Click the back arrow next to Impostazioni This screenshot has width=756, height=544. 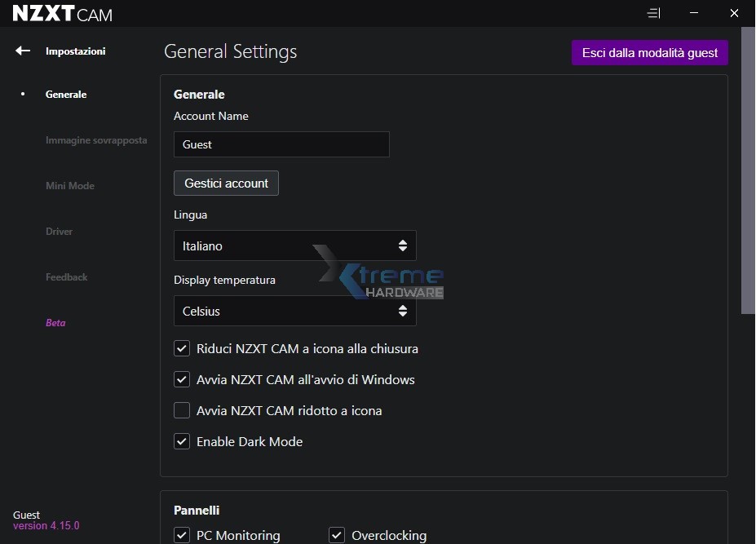[23, 51]
